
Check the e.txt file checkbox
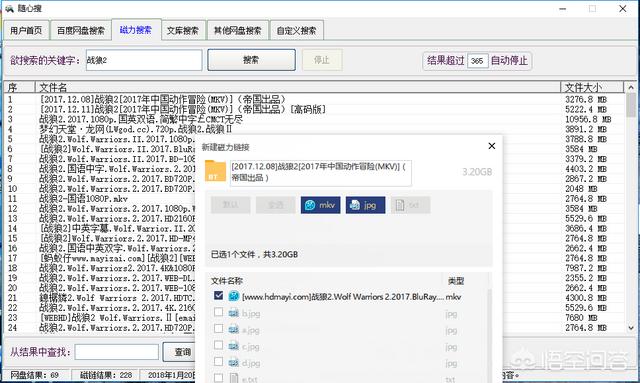click(218, 378)
